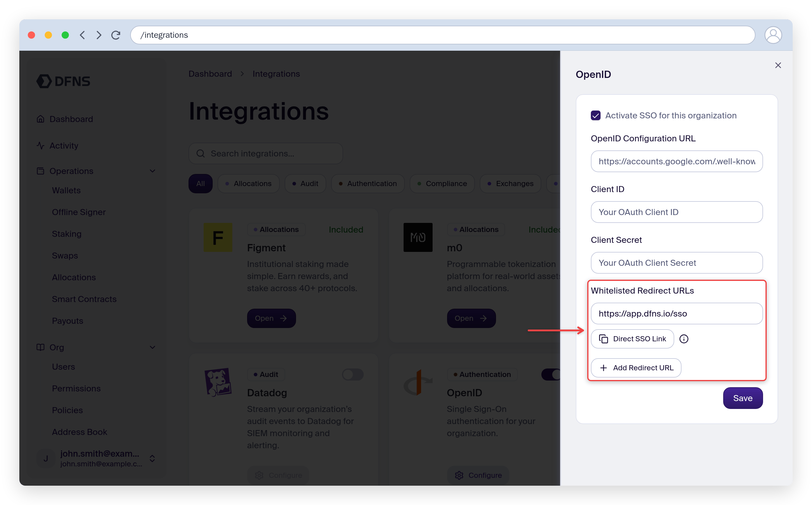
Task: Open Swaps in sidebar
Action: [x=65, y=256]
